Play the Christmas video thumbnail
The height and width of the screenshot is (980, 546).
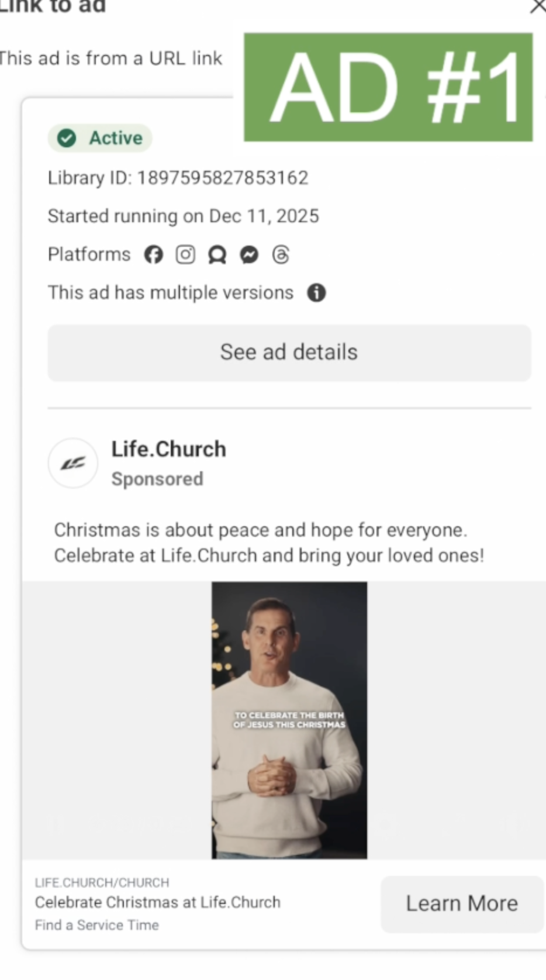(x=289, y=720)
